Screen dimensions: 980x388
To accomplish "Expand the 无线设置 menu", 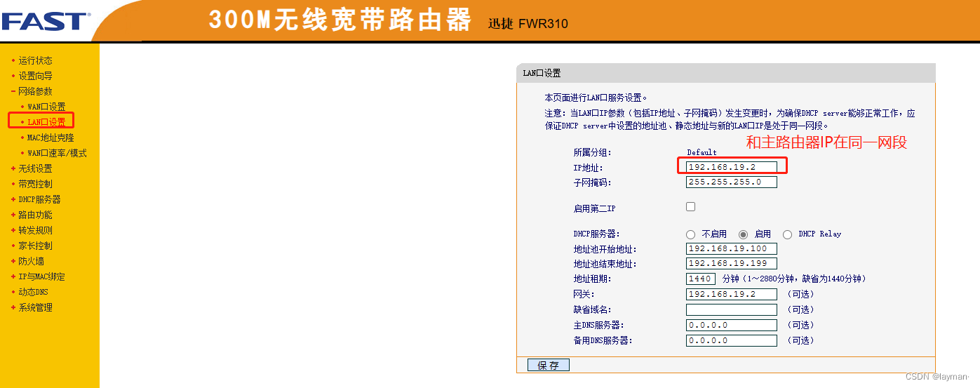I will point(35,168).
